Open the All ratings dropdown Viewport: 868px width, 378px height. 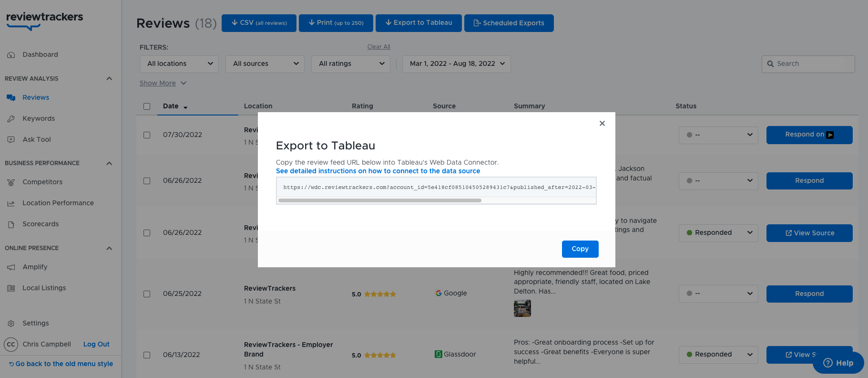point(351,64)
